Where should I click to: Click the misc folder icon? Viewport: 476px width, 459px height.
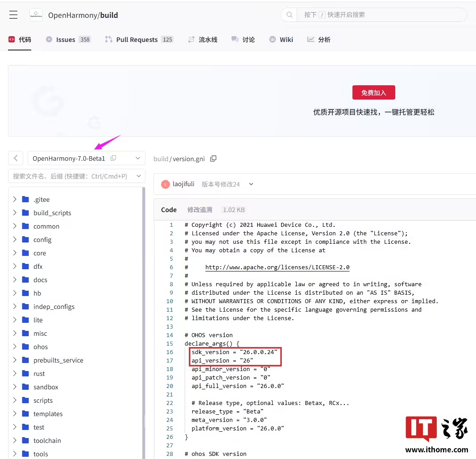click(x=25, y=333)
